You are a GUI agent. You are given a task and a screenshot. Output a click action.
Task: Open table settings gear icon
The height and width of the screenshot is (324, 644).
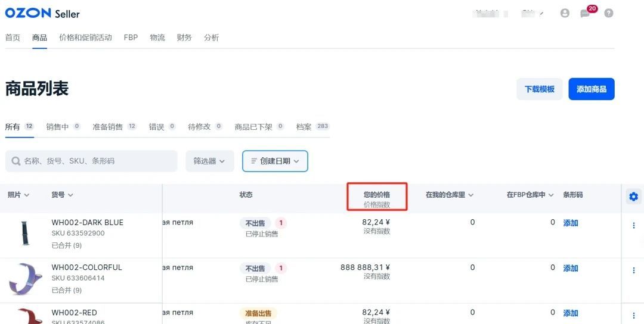pyautogui.click(x=634, y=197)
